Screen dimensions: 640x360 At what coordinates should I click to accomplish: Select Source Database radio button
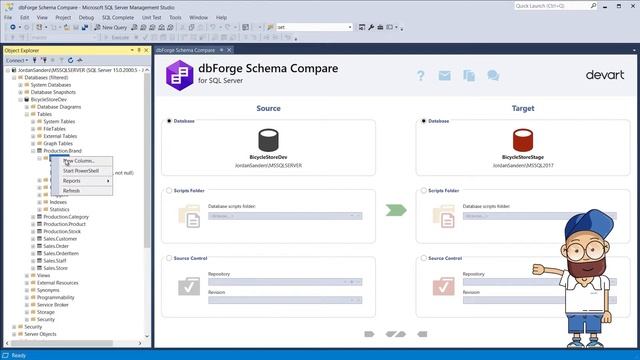[x=169, y=121]
